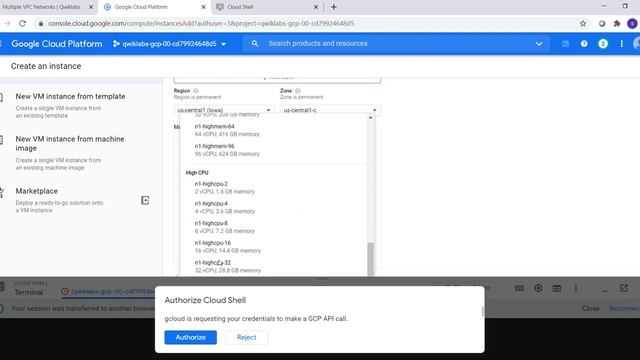The image size is (640, 360).
Task: Open project selector qwiklabs-gcp dropdown
Action: 169,44
